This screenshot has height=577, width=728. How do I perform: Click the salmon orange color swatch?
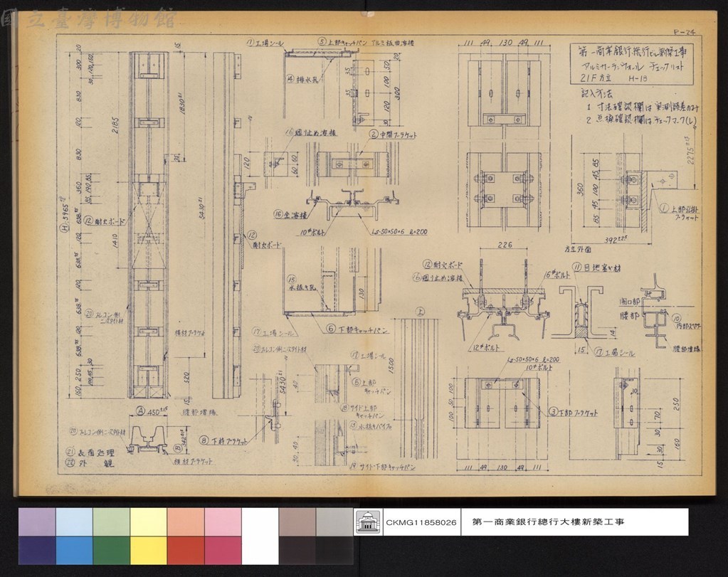pyautogui.click(x=186, y=522)
